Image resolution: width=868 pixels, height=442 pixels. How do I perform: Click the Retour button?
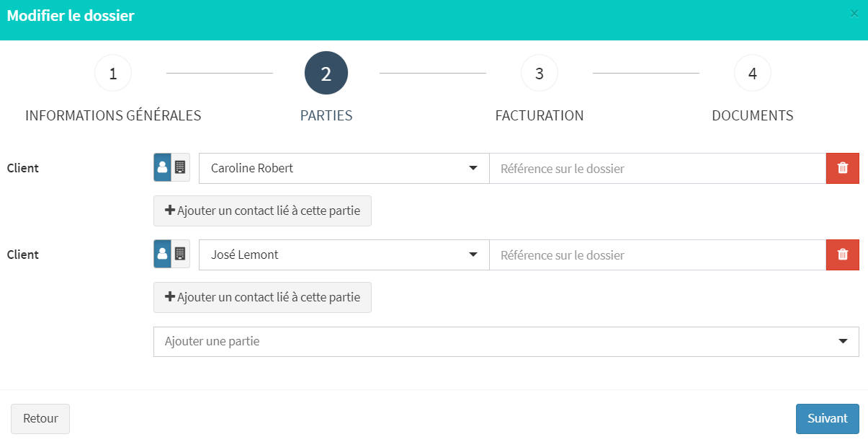click(40, 419)
